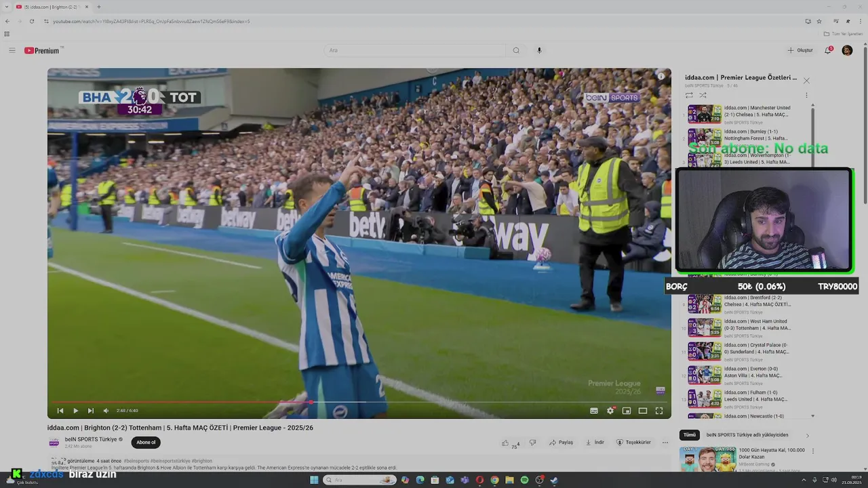Toggle playlist shuffle
The height and width of the screenshot is (488, 868).
coord(703,95)
